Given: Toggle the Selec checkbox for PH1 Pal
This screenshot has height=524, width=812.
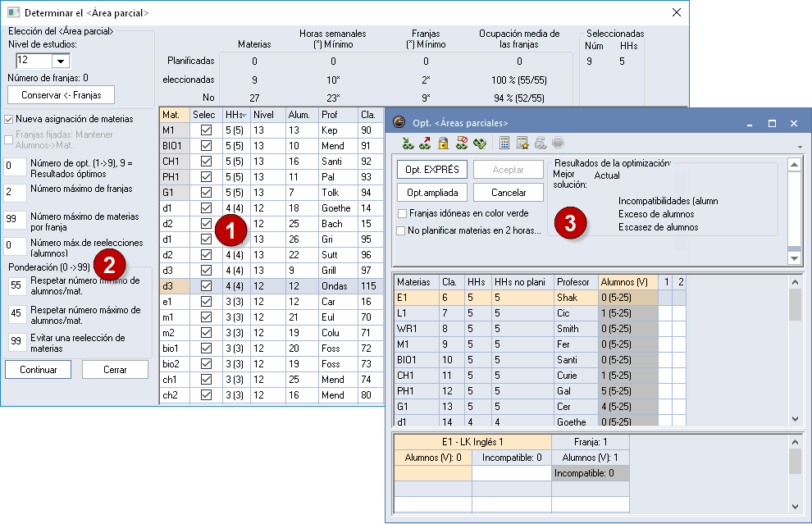Looking at the screenshot, I should coord(206,176).
